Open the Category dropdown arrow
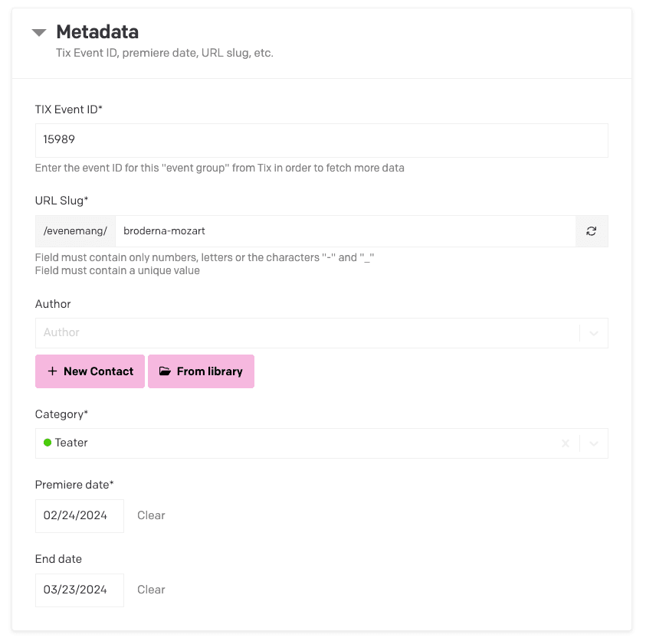The image size is (646, 644). click(594, 443)
